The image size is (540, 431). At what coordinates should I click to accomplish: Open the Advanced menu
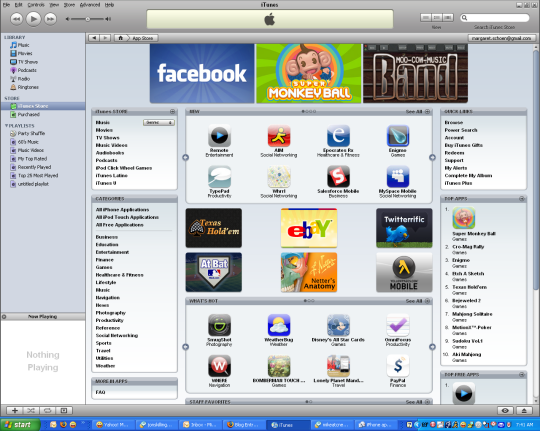[90, 4]
